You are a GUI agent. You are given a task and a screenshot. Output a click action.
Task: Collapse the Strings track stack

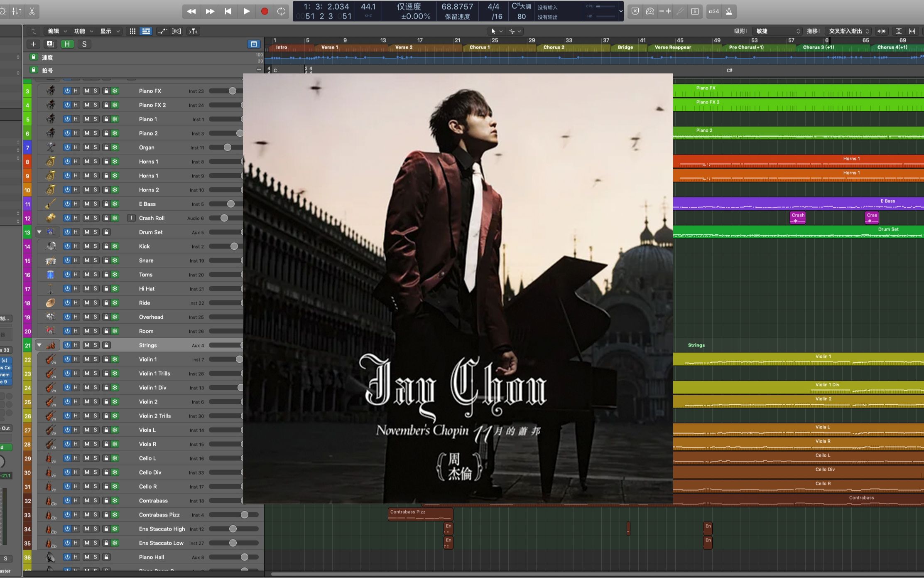[39, 345]
